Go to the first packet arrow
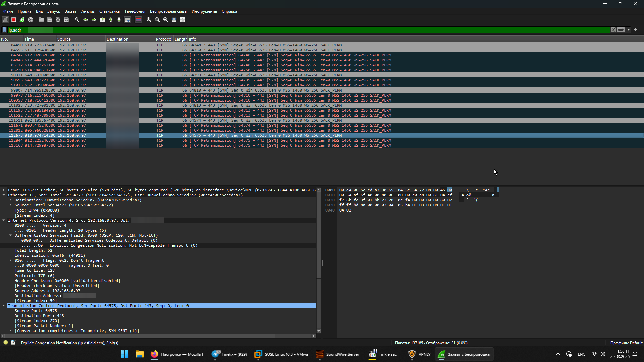 point(111,20)
